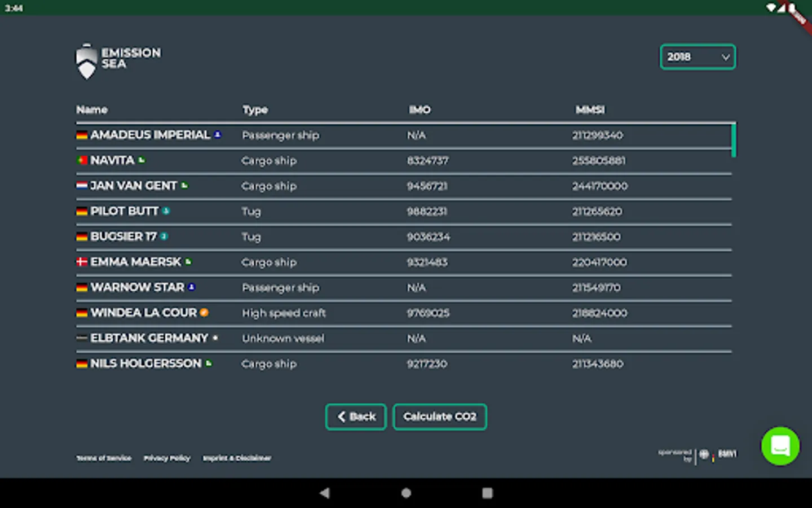Click the German flag beside AMADEUS IMPERIAL
This screenshot has width=812, height=508.
(x=82, y=135)
